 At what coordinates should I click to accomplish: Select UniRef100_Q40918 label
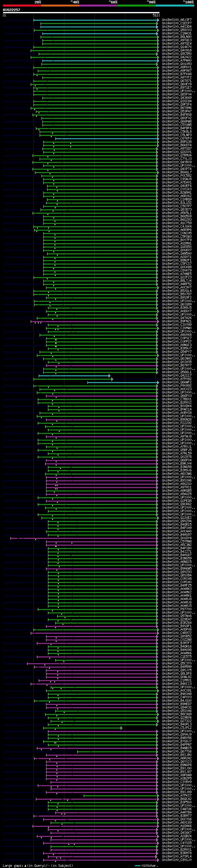177,50
